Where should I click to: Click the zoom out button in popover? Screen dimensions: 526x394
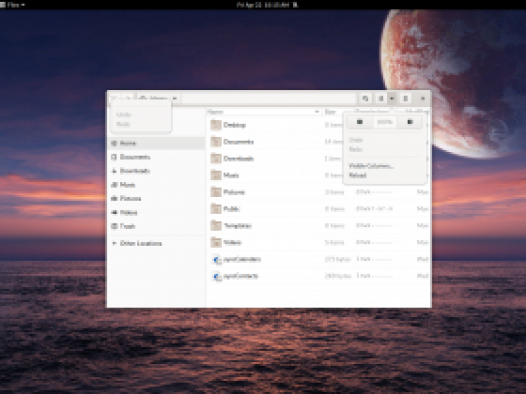pos(360,122)
